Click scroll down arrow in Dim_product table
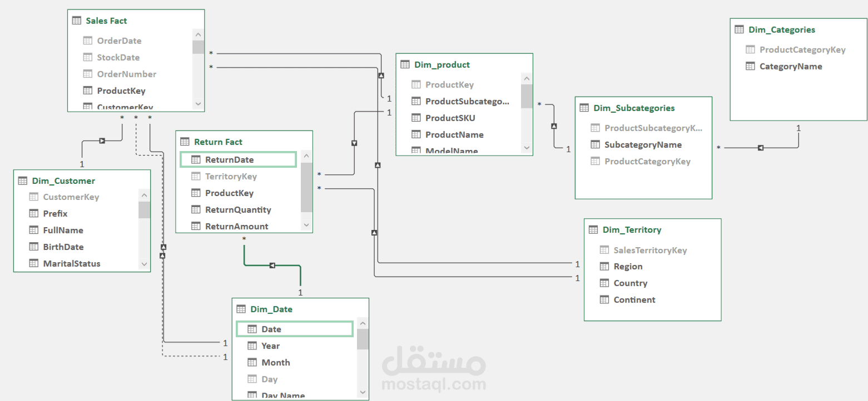 click(527, 148)
